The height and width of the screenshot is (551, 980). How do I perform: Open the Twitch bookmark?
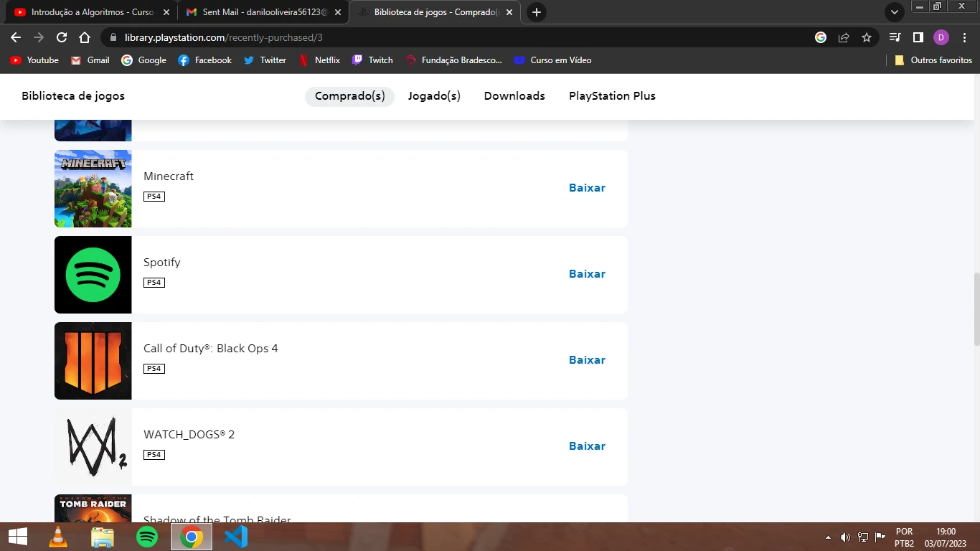(x=372, y=60)
